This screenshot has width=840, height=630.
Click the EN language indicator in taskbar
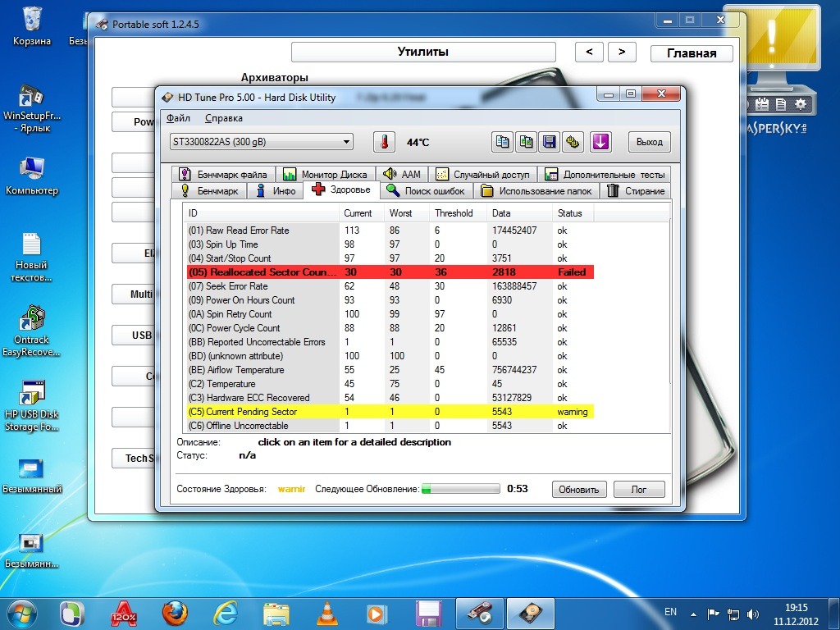coord(670,612)
